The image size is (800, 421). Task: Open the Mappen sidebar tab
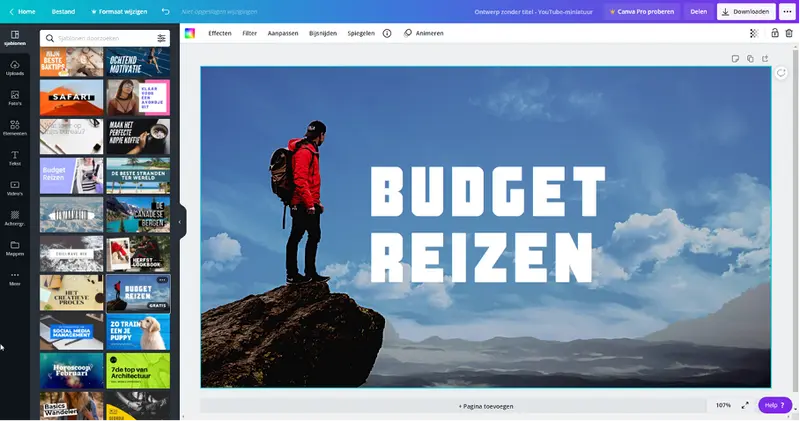pos(15,249)
